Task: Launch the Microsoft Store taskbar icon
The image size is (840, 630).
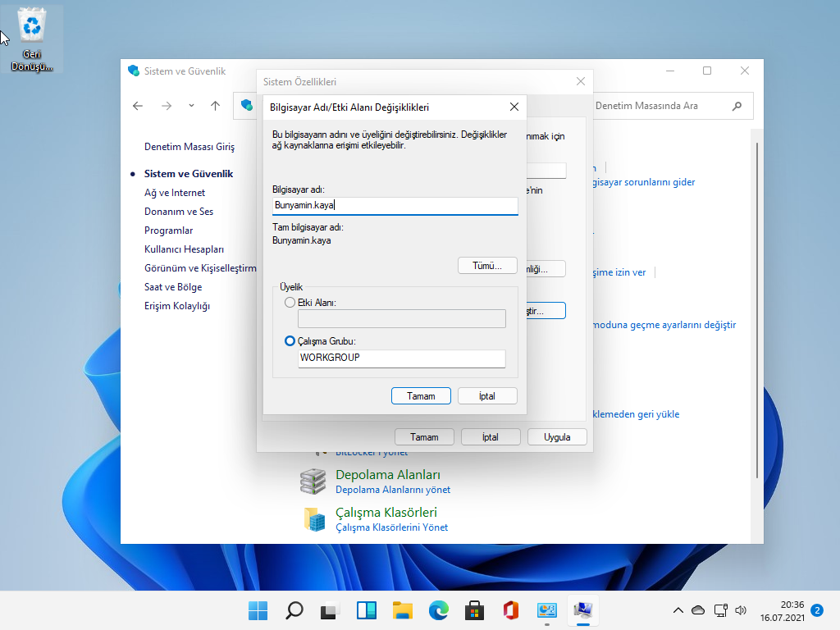Action: point(474,610)
